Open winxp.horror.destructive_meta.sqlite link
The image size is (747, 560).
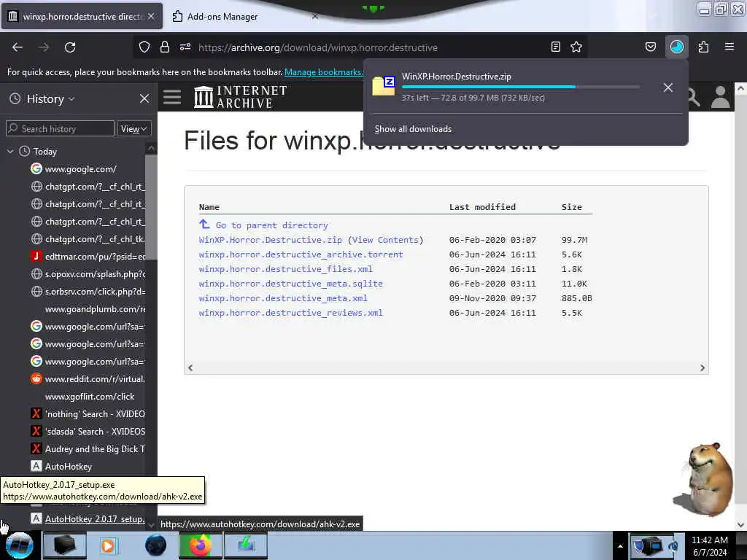click(x=290, y=284)
